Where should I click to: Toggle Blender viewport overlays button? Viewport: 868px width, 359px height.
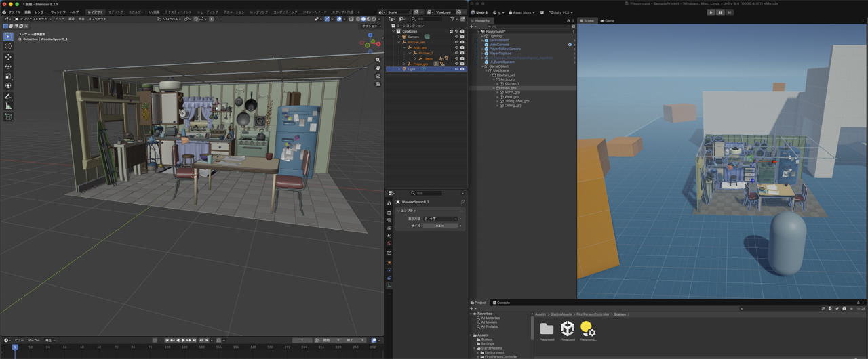point(339,19)
